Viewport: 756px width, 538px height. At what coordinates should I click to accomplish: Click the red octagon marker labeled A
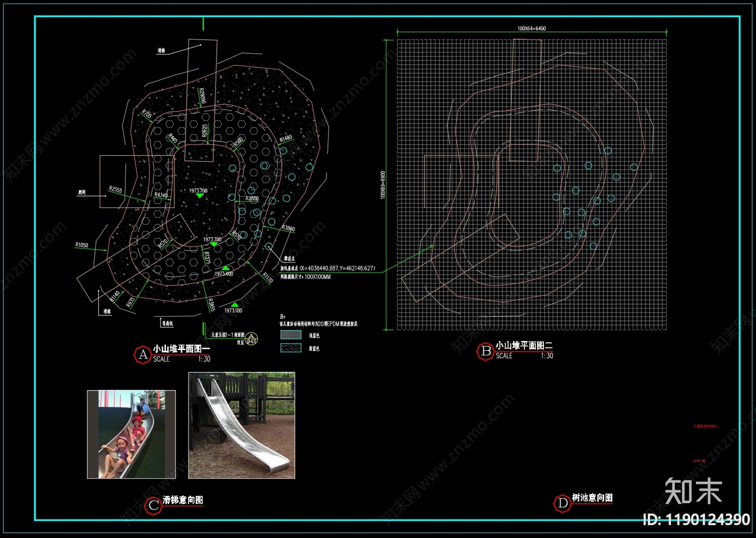(143, 355)
